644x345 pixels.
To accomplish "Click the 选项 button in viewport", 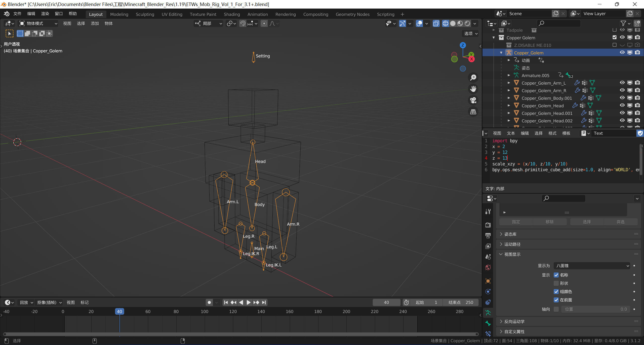I will coord(470,33).
